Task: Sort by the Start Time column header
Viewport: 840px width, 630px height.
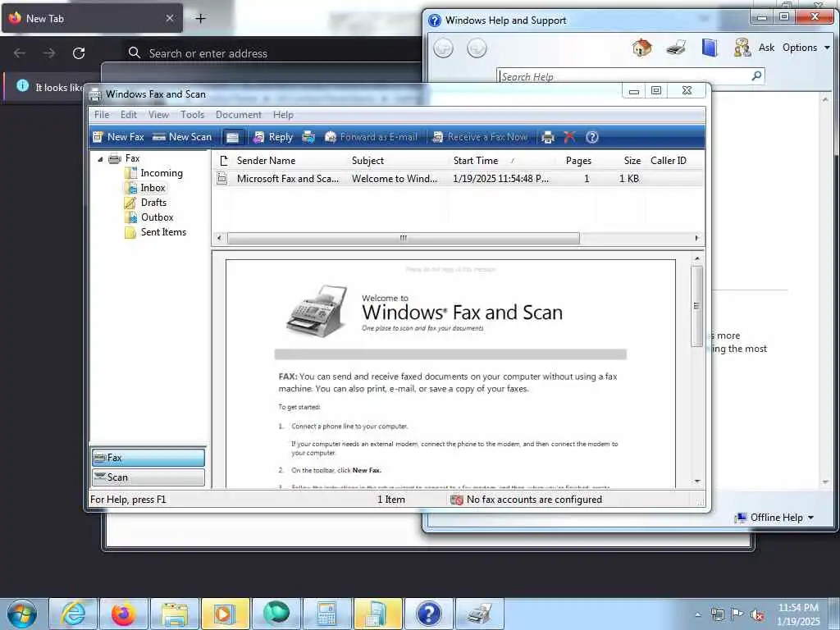Action: [x=476, y=161]
